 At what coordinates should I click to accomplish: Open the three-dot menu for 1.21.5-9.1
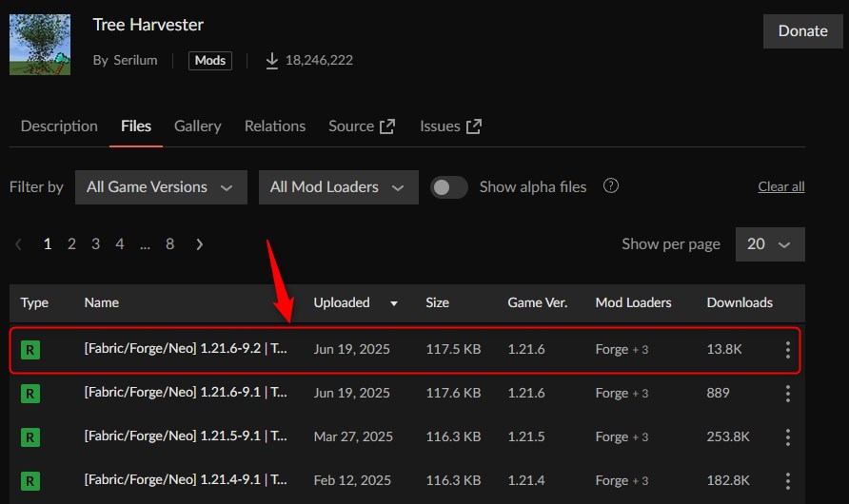tap(788, 436)
